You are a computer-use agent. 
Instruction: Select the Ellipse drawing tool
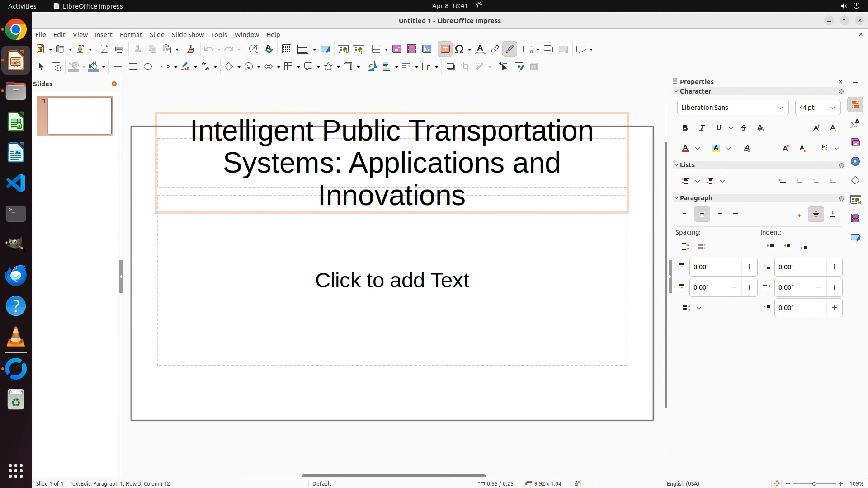(148, 67)
